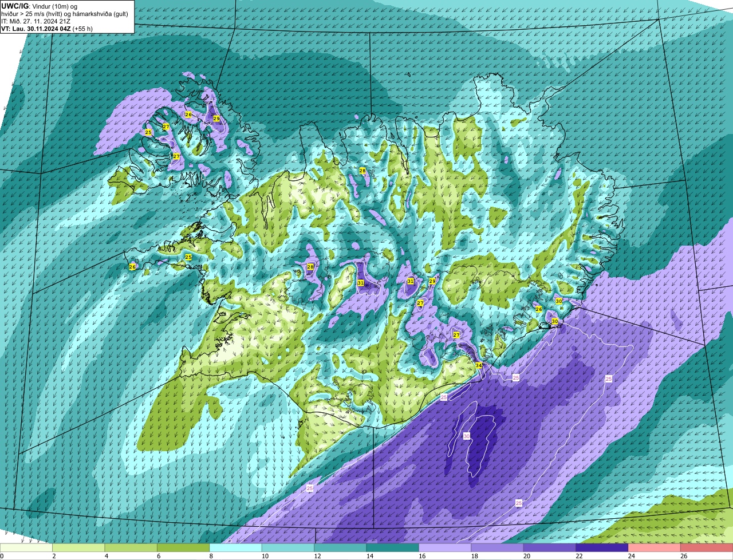Click the '22' tick label on the legend scale
733x560 pixels.
pos(579,556)
